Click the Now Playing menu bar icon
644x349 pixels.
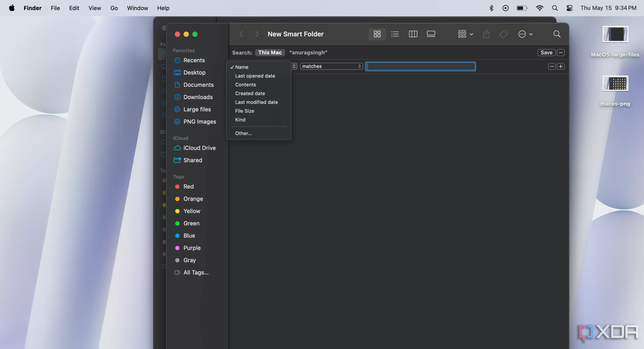506,8
